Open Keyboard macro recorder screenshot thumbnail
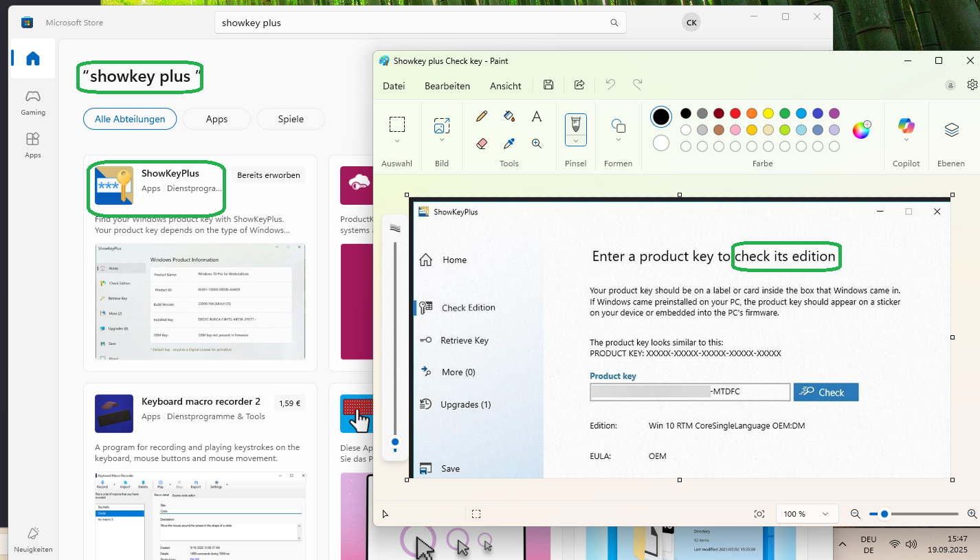This screenshot has height=560, width=980. [x=200, y=515]
